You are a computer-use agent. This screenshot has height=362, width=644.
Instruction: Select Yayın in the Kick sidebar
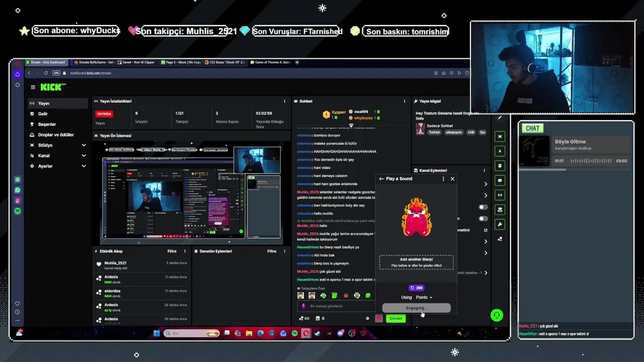[x=58, y=104]
